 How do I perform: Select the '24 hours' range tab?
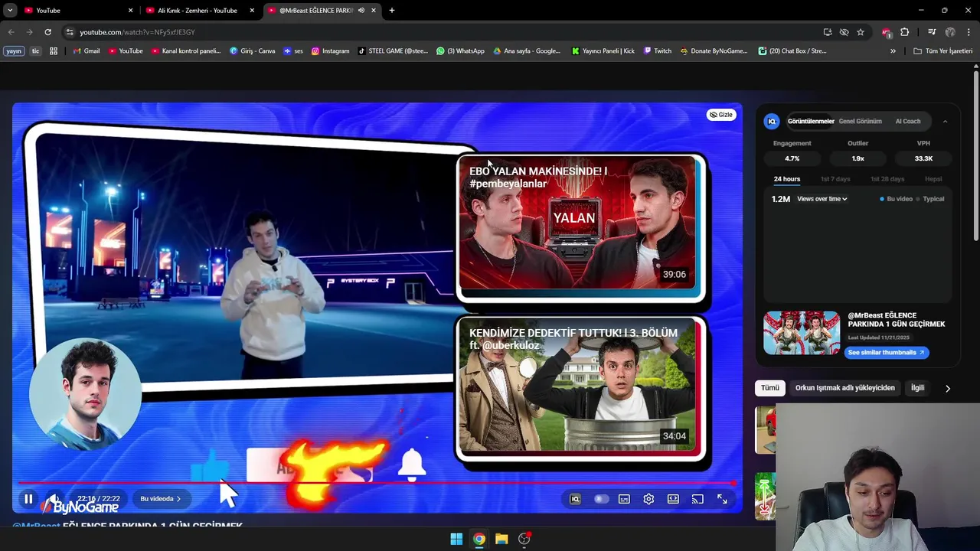(x=786, y=179)
